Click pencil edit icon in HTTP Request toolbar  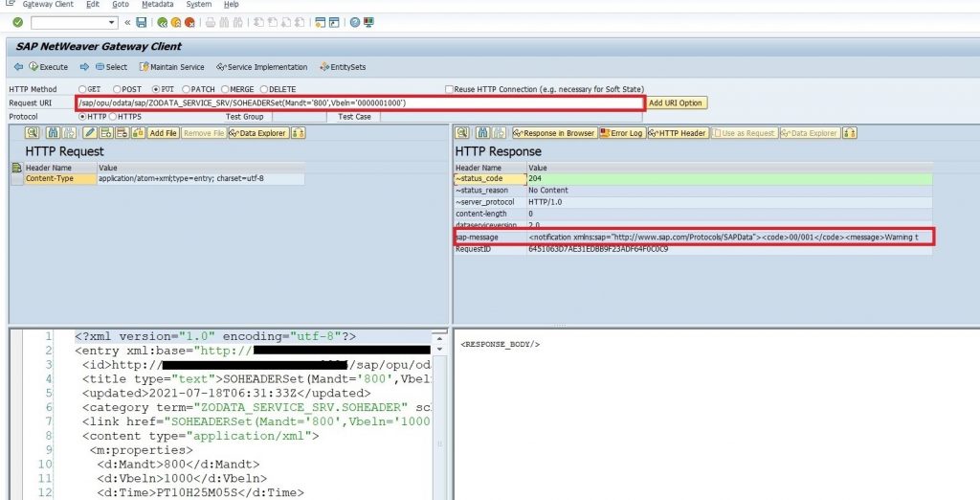click(x=90, y=133)
